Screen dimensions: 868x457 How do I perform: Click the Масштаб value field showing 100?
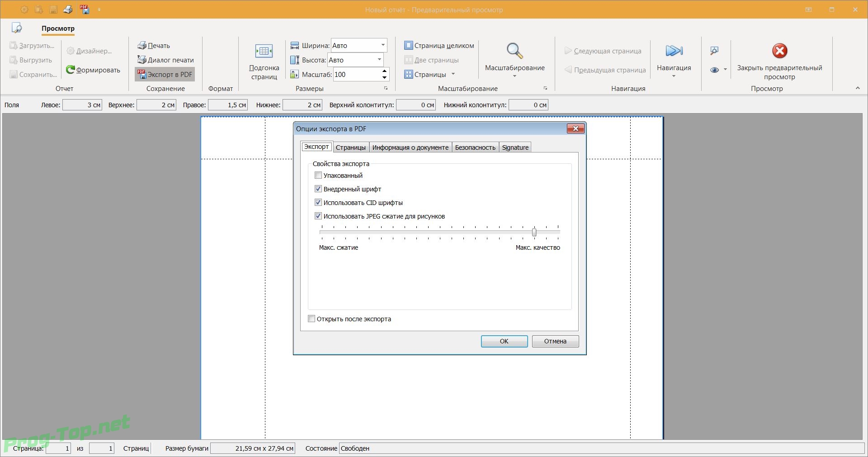(357, 75)
